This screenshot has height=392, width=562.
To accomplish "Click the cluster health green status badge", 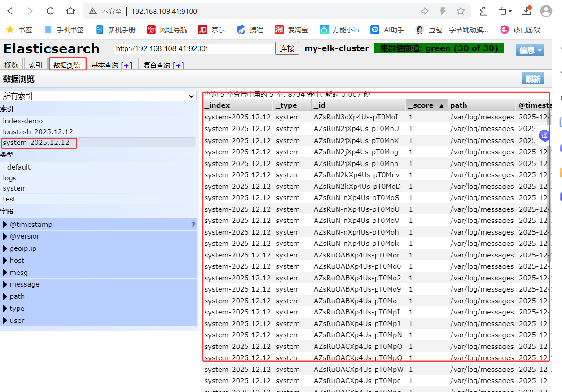I will pos(439,48).
